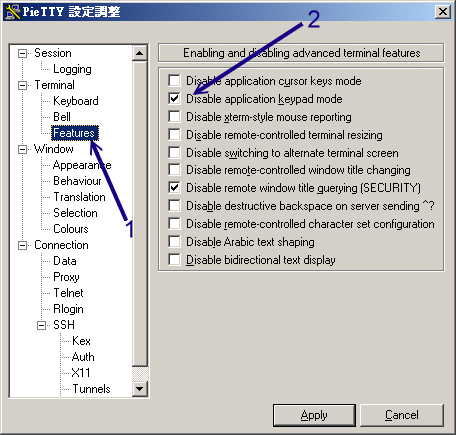The width and height of the screenshot is (456, 435).
Task: Close the PieTTY settings dialog
Action: pos(443,12)
